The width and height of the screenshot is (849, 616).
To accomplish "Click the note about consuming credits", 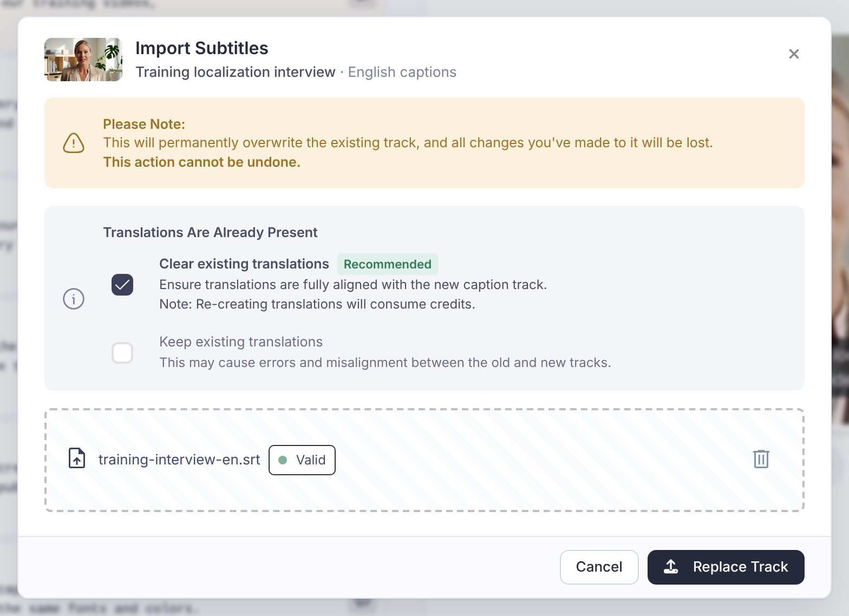I will [317, 304].
